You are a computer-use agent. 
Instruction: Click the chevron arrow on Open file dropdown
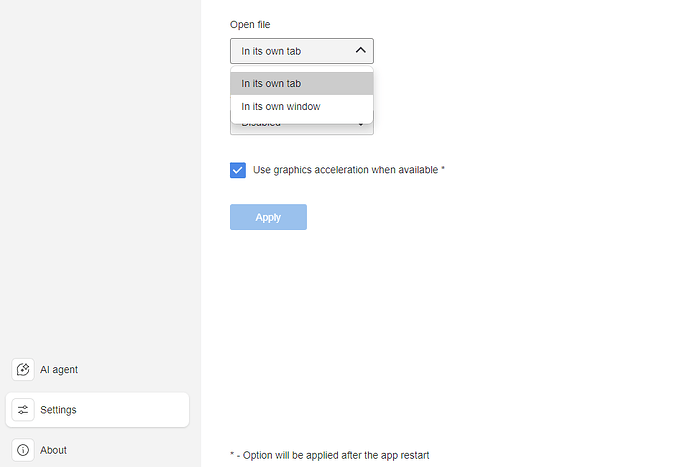click(361, 51)
